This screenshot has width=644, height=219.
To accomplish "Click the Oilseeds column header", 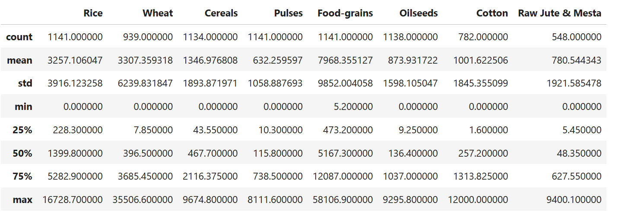I will coord(419,13).
